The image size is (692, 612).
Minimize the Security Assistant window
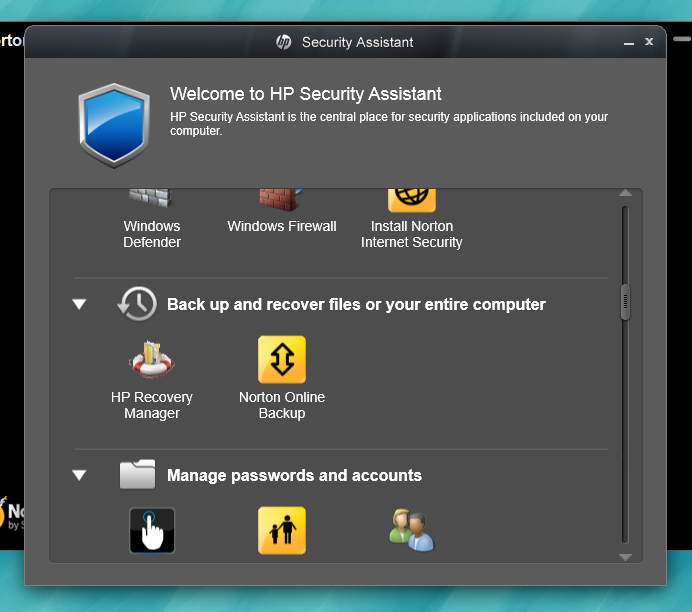click(629, 43)
